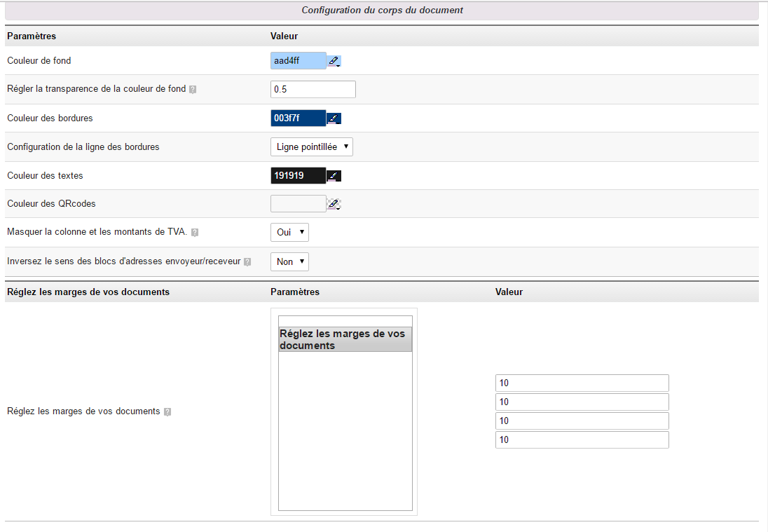Click the margin preview document box
Image resolution: width=768 pixels, height=532 pixels.
[345, 421]
